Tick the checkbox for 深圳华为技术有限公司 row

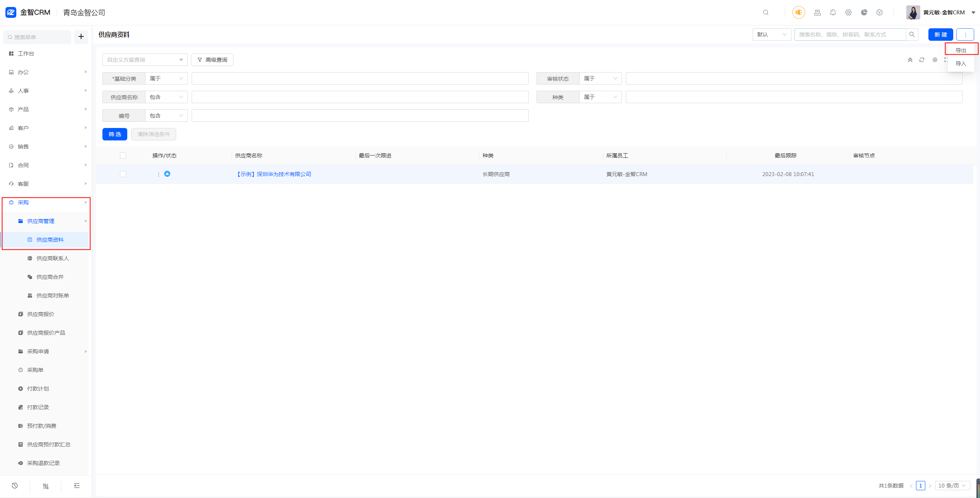pos(123,174)
